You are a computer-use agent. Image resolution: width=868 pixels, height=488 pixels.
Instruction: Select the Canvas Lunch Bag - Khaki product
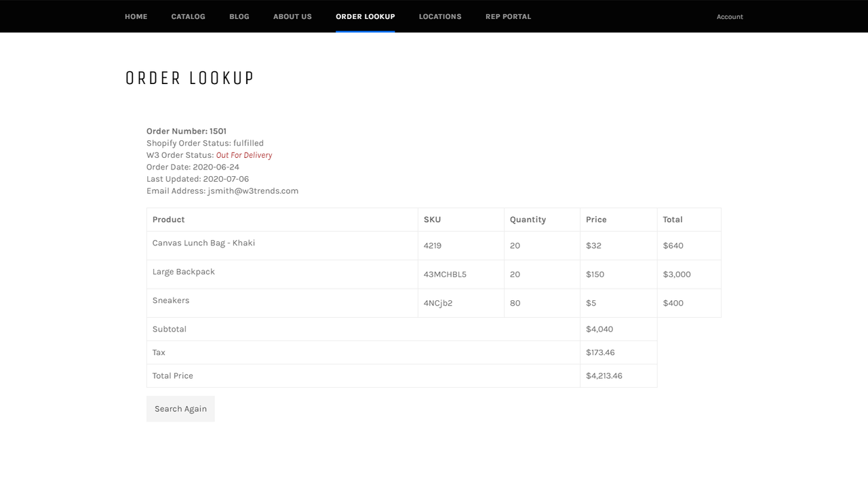(203, 243)
